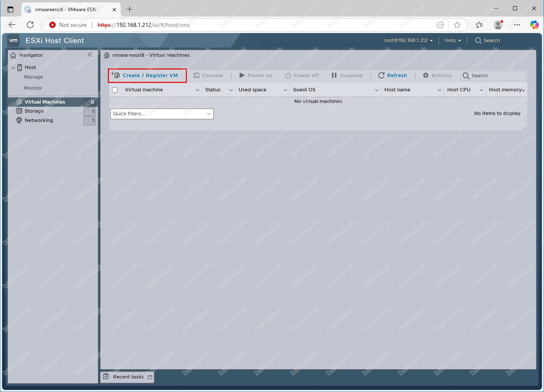Image resolution: width=544 pixels, height=392 pixels.
Task: Open the Copilot sidebar icon
Action: point(534,25)
